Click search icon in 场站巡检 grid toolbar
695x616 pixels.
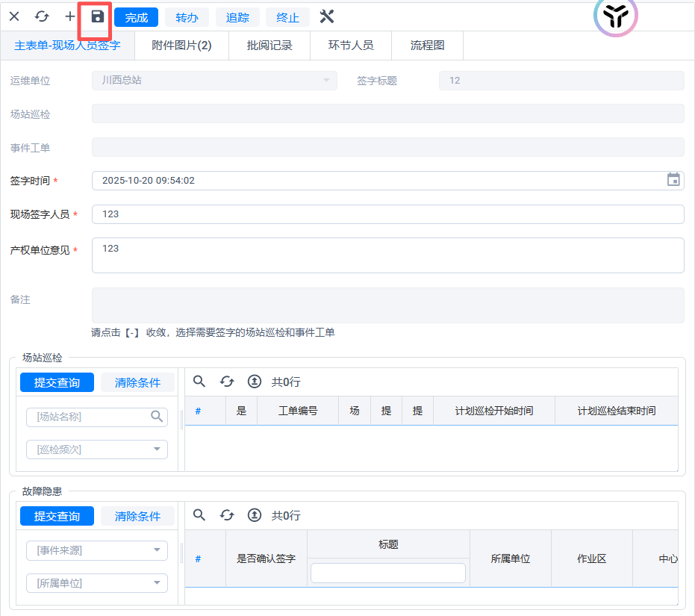[199, 382]
